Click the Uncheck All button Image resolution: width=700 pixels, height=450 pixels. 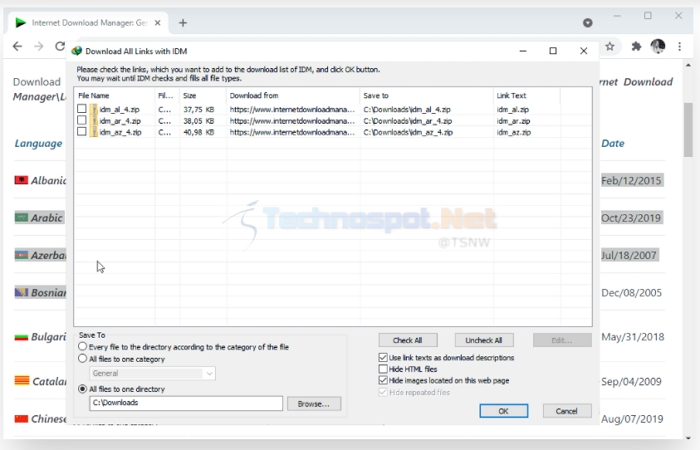pyautogui.click(x=484, y=340)
